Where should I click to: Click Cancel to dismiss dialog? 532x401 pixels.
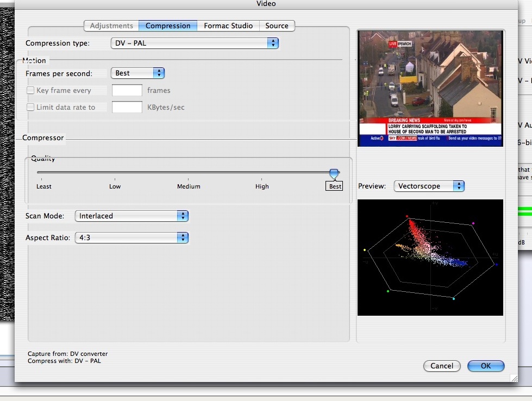(442, 366)
